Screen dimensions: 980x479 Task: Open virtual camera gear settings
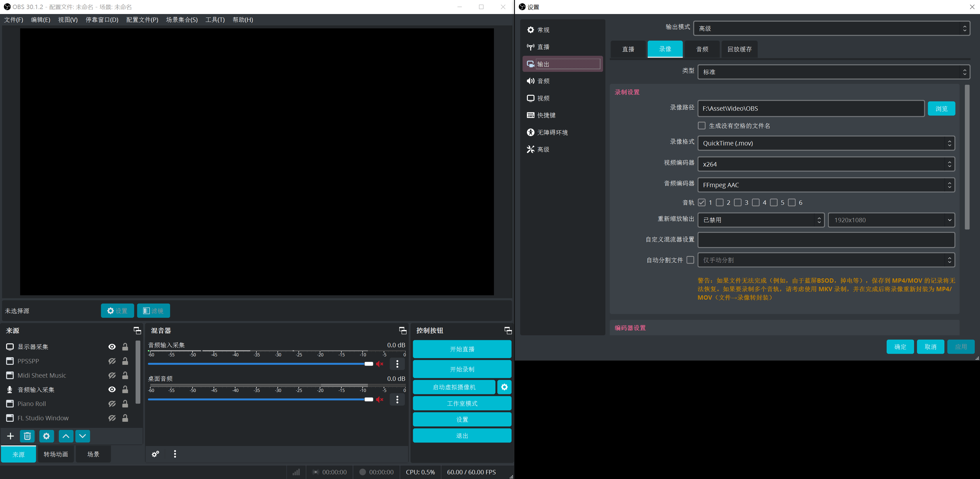504,387
